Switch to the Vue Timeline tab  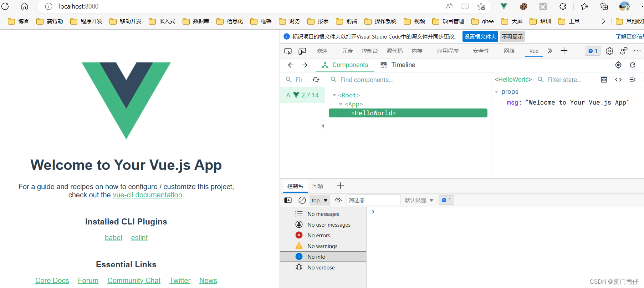[398, 65]
